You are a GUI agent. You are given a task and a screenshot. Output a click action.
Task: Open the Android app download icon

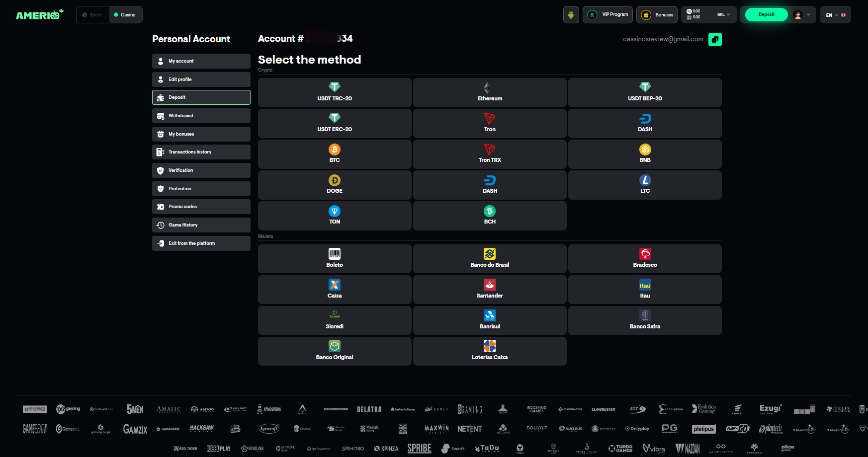pos(571,14)
